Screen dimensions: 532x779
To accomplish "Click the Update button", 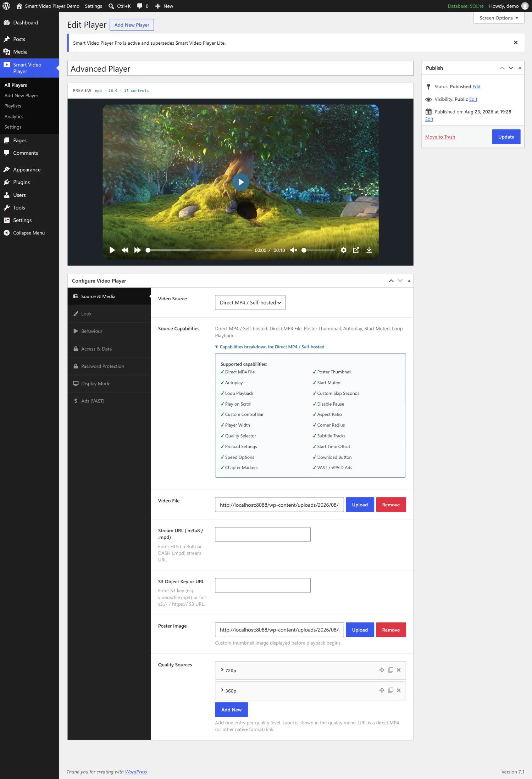I will pyautogui.click(x=506, y=137).
